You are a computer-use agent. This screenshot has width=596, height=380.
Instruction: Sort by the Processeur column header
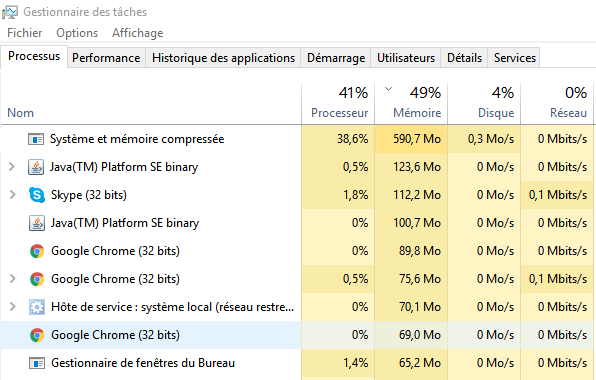pyautogui.click(x=338, y=103)
